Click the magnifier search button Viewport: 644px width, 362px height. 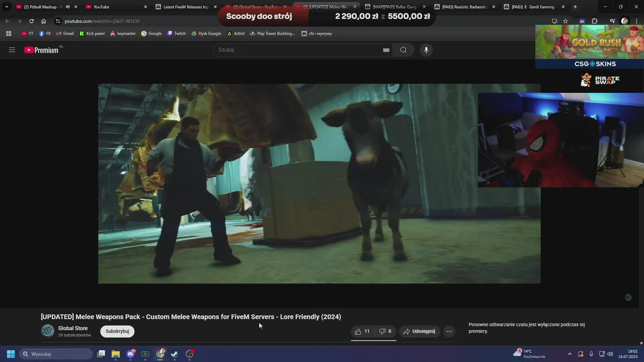(x=403, y=50)
